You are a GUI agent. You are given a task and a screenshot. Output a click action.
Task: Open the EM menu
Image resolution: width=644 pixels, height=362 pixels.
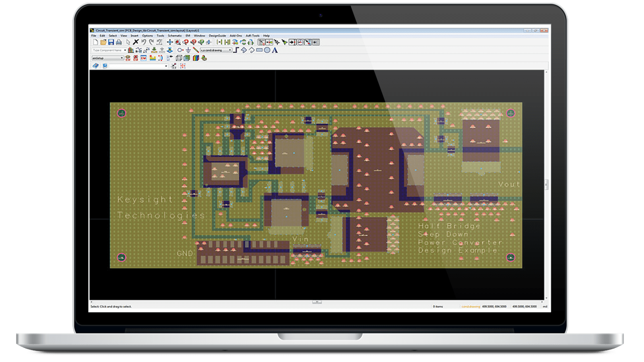click(188, 35)
